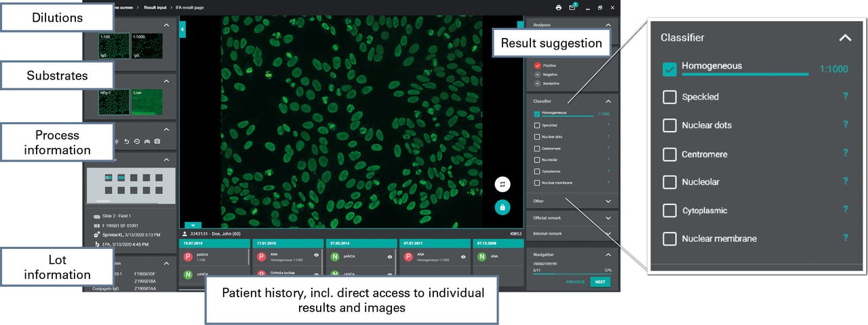Expand the Other section

pos(608,201)
